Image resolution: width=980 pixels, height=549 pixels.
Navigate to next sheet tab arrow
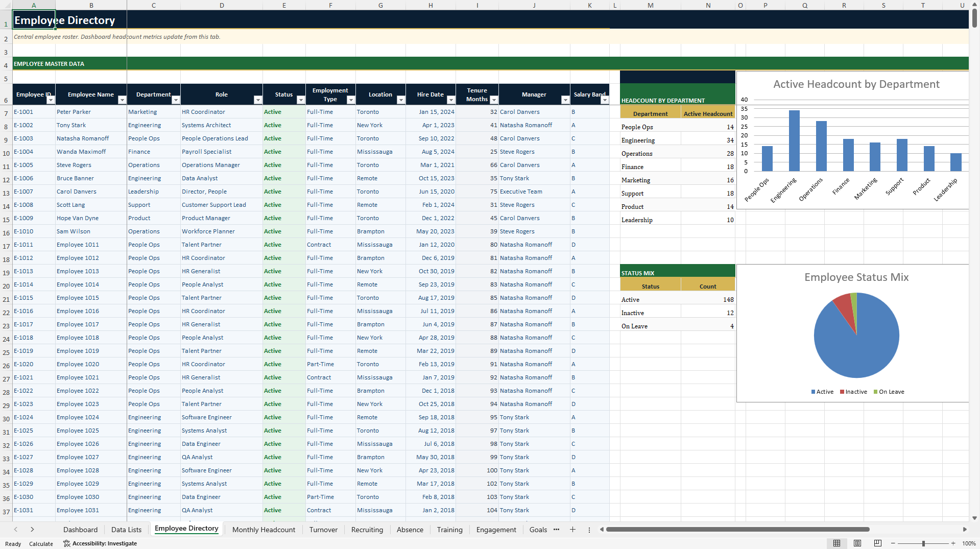point(32,530)
